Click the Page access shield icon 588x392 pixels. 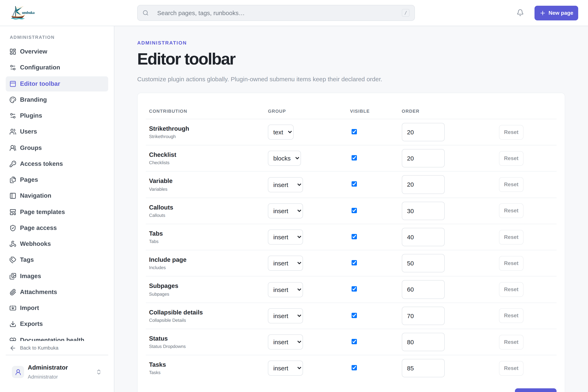[13, 228]
